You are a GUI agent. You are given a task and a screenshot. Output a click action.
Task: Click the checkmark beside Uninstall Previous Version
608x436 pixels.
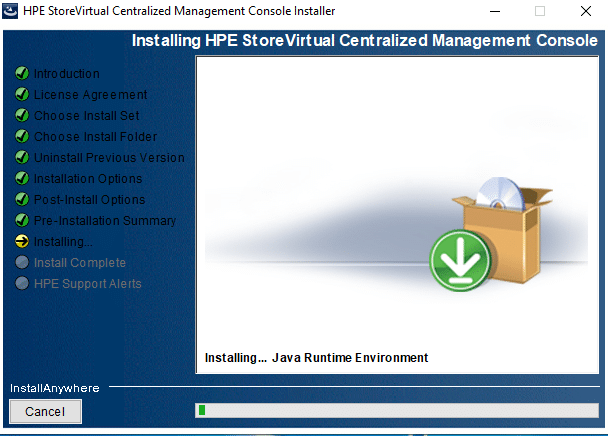click(x=22, y=157)
